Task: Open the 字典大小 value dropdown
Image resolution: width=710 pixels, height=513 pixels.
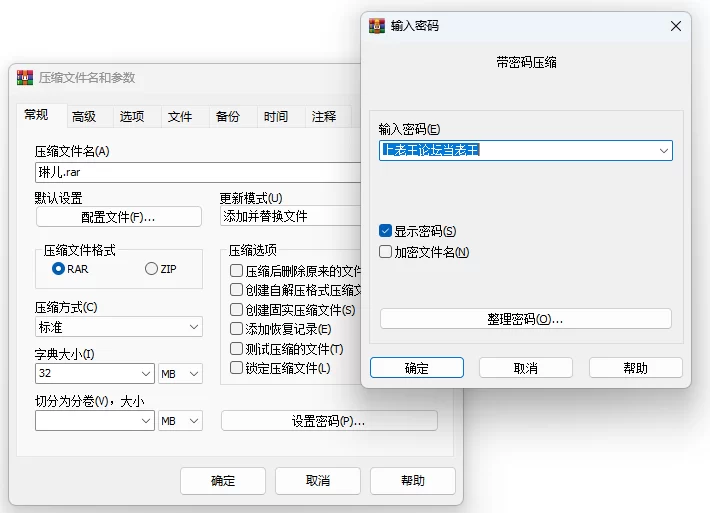Action: [146, 374]
